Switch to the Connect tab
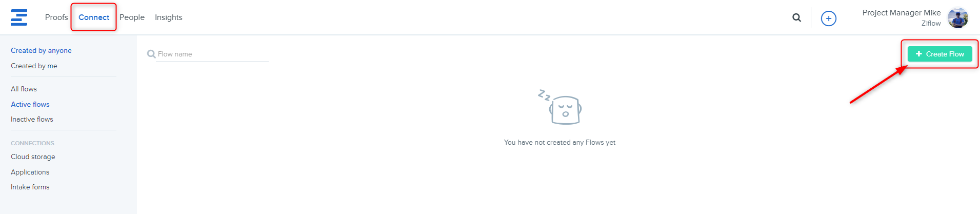Image resolution: width=980 pixels, height=214 pixels. (x=94, y=17)
